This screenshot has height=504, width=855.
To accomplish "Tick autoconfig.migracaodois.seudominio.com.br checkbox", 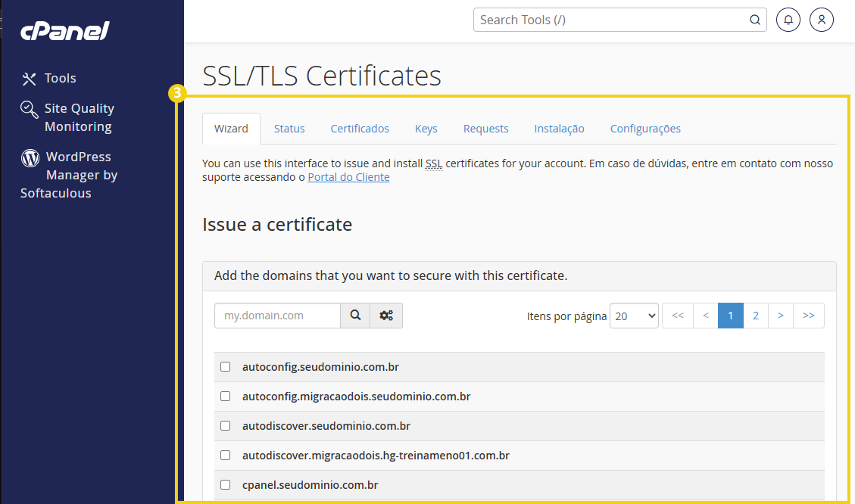I will [225, 396].
